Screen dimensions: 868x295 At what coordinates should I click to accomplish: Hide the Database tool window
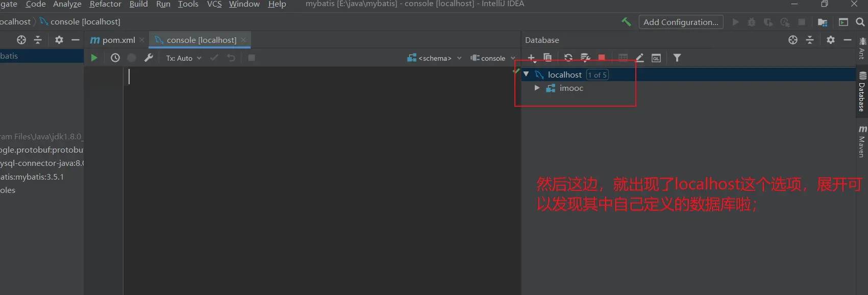[848, 40]
